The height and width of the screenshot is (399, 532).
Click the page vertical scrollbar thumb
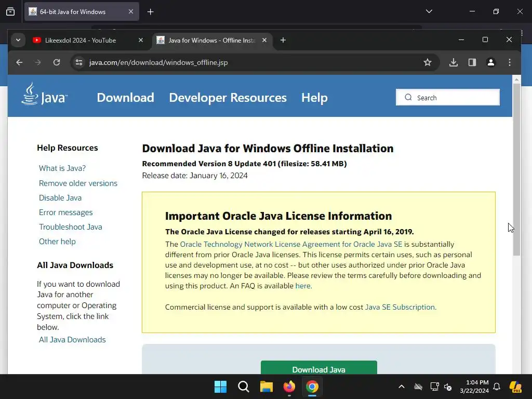coord(516,170)
